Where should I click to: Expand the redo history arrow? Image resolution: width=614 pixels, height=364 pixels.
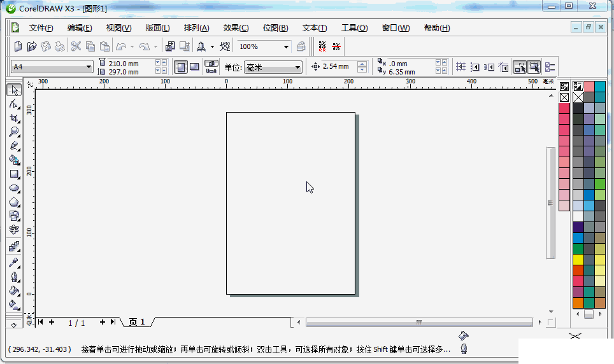(x=155, y=46)
